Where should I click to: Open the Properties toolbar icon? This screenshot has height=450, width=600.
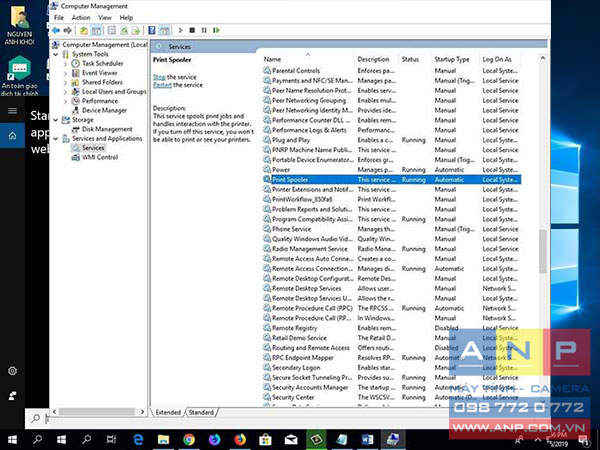tap(112, 30)
